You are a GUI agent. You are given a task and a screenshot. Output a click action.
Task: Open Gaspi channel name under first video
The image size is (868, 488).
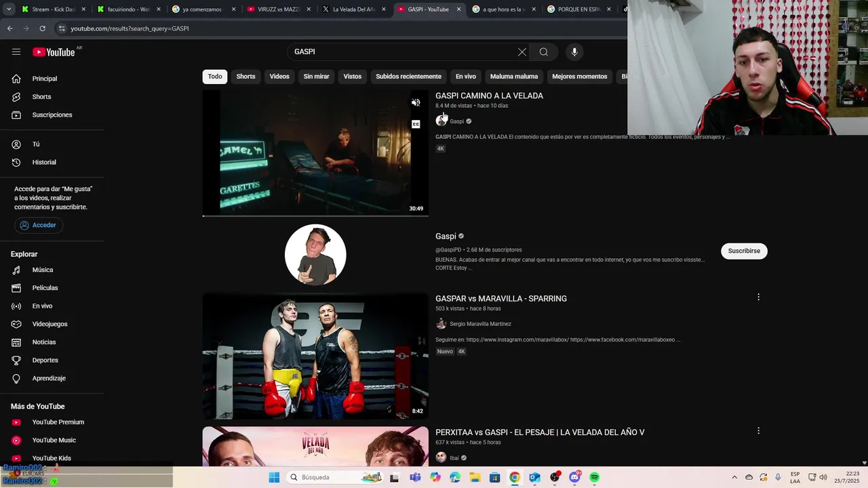456,121
